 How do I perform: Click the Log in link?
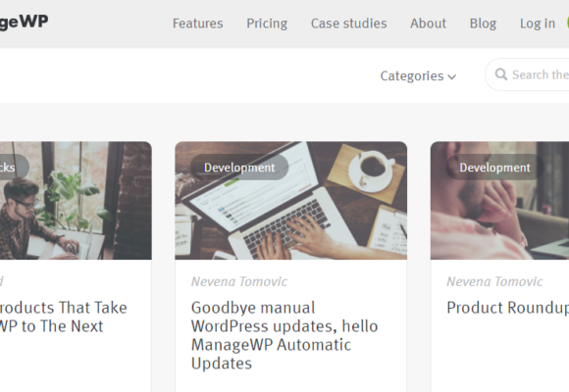(x=538, y=24)
